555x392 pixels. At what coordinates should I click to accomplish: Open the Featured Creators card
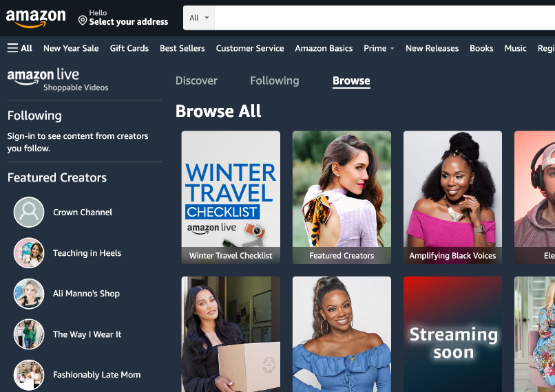click(x=342, y=197)
